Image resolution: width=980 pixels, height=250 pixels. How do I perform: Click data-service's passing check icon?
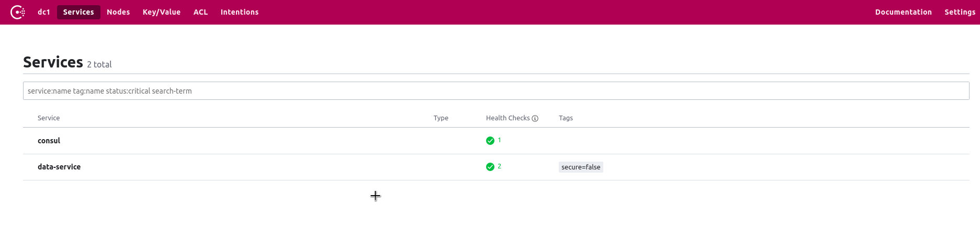pyautogui.click(x=490, y=167)
